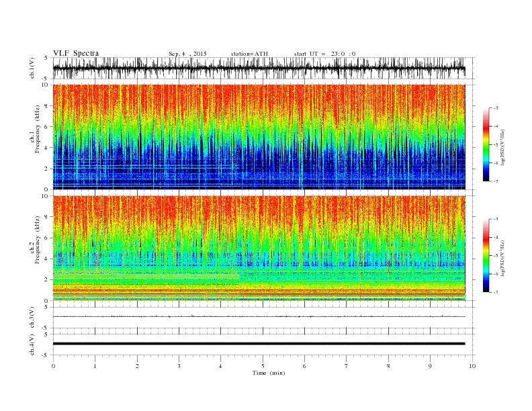Click the thick ch.4 waveform trace
Viewport: 532px width, 411px height.
coord(259,344)
